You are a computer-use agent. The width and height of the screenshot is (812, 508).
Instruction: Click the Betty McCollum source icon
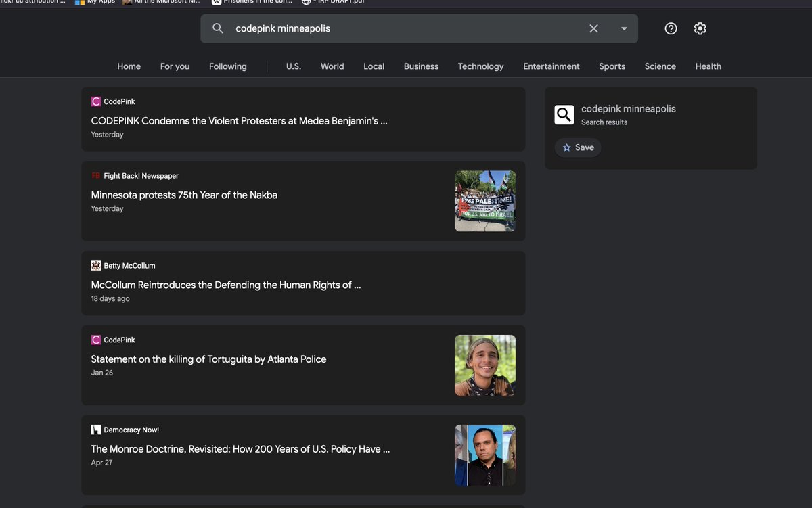(96, 266)
